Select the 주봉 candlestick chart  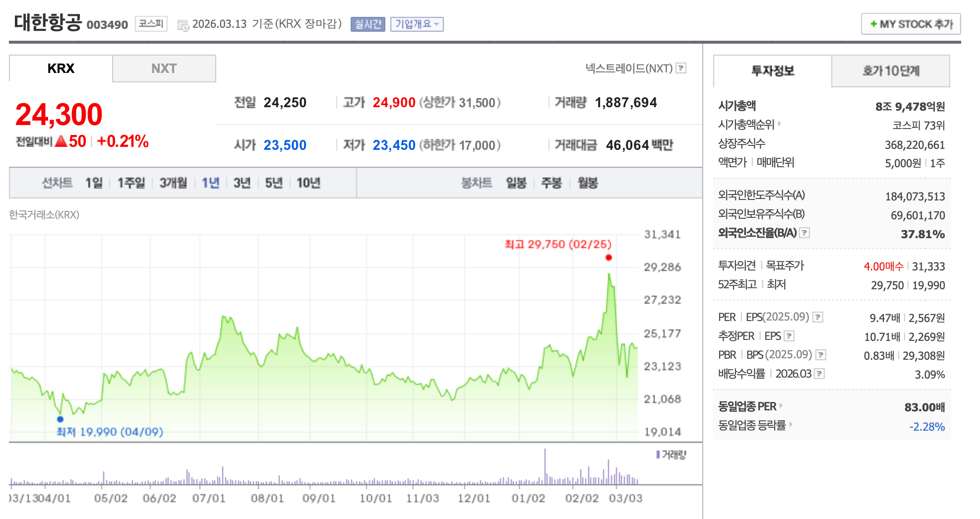(x=551, y=183)
